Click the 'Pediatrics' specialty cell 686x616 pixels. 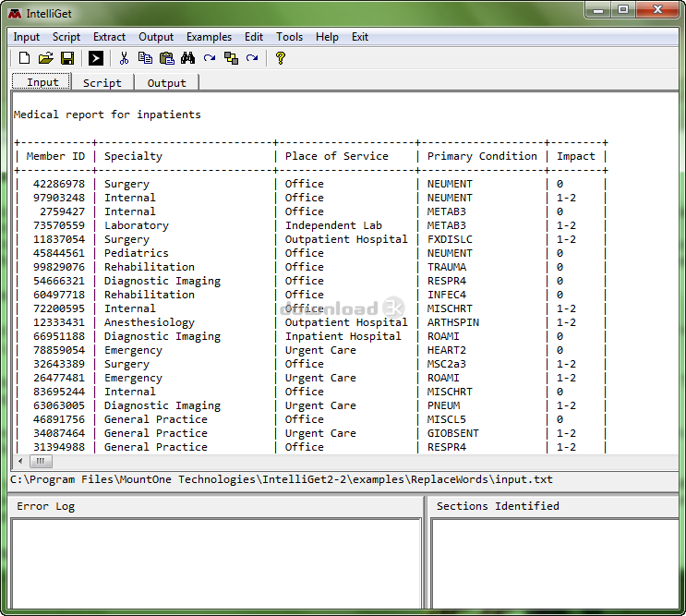[x=136, y=253]
